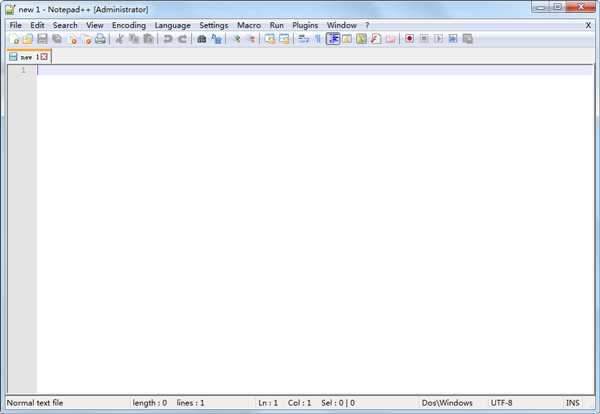
Task: Click the Zoom In toolbar icon
Action: (x=236, y=39)
